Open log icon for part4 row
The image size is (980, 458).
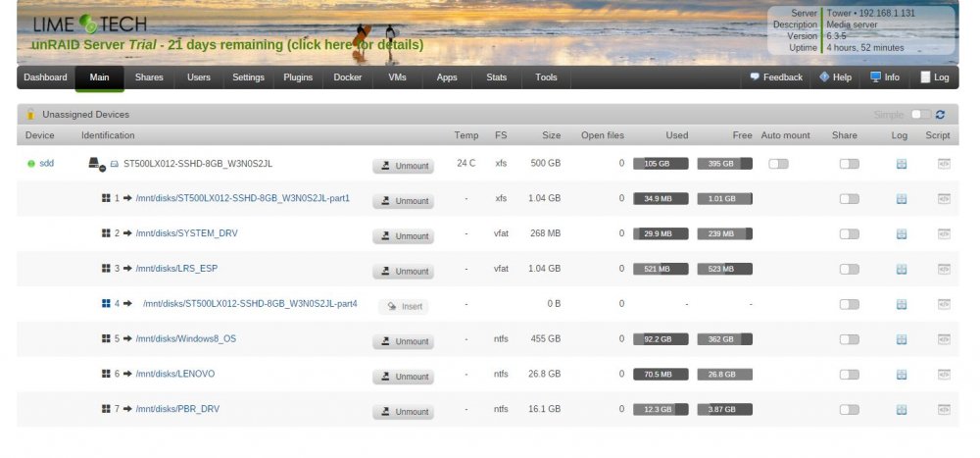901,304
